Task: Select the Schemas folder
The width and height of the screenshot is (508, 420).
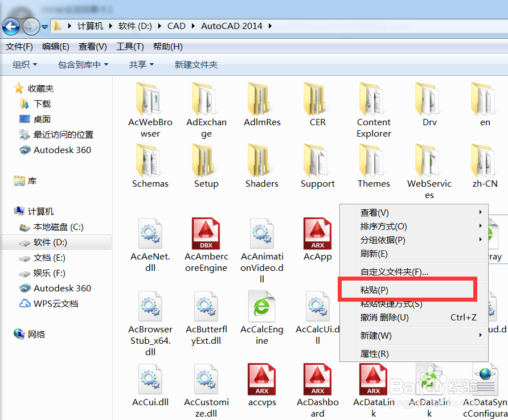Action: pyautogui.click(x=150, y=166)
